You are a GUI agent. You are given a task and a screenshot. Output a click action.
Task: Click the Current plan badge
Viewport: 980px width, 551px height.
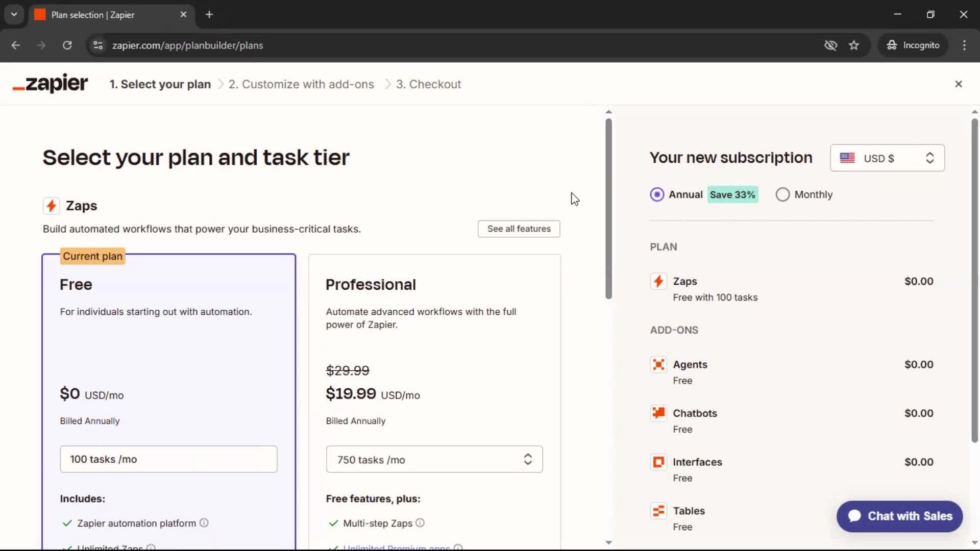coord(92,256)
